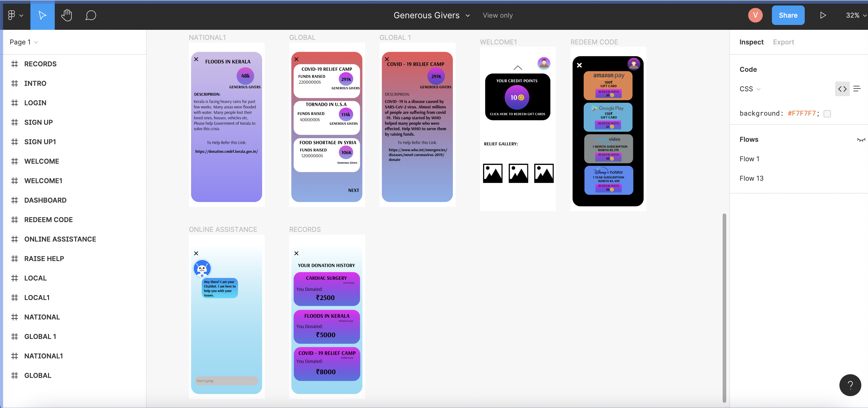Viewport: 868px width, 408px height.
Task: Select Flow 13 in Flows list
Action: 751,178
